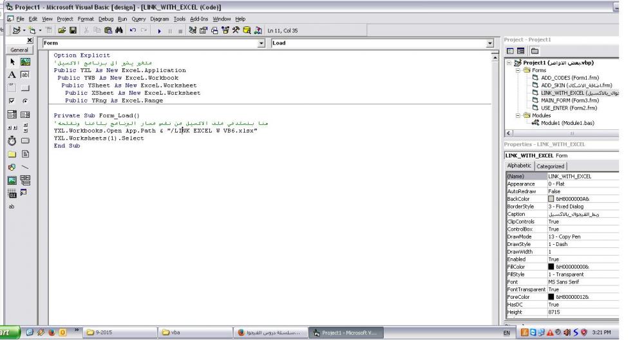Select the OLE control tool
Viewport: 644px width, 362px height.
coord(12,193)
